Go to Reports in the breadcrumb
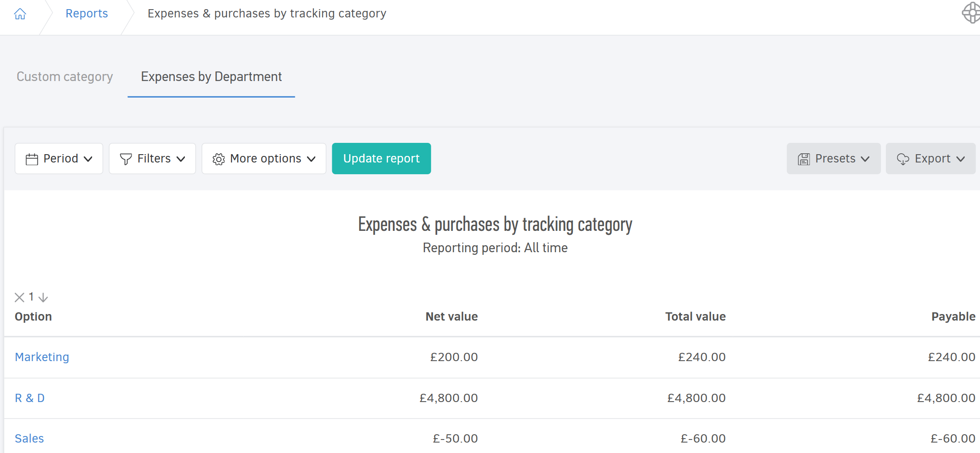980x453 pixels. click(x=86, y=14)
